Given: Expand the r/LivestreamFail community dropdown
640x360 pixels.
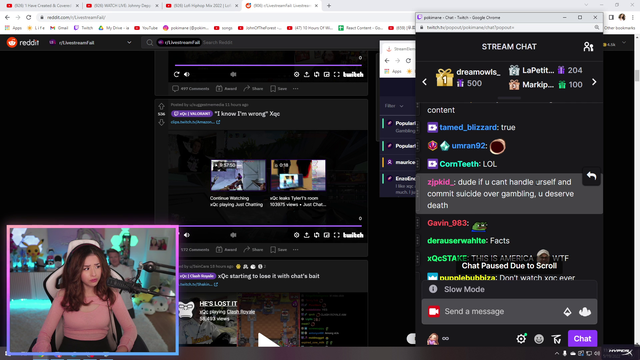Looking at the screenshot, I should (129, 42).
